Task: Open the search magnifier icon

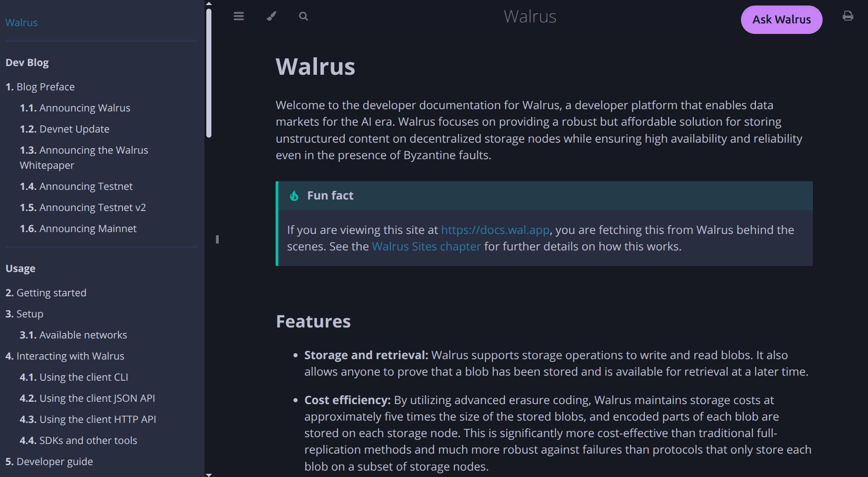Action: 303,17
